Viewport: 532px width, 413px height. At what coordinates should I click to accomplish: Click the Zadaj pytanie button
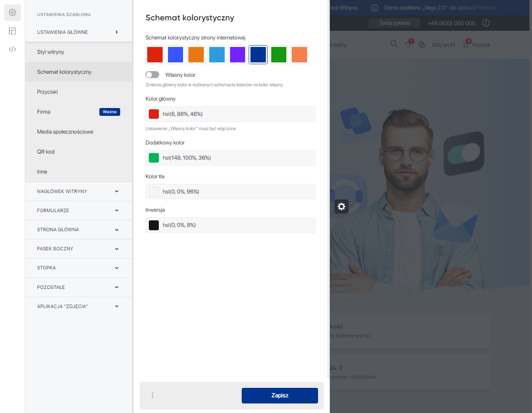coord(394,23)
